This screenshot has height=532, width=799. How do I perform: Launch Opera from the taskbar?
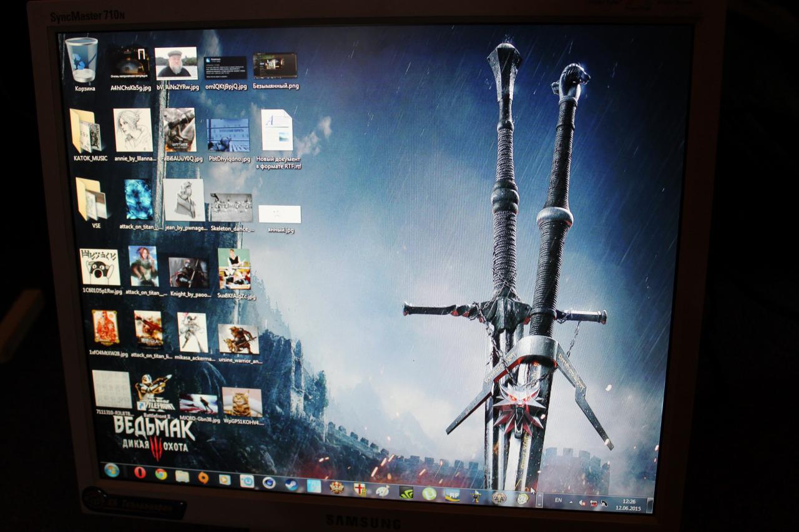pyautogui.click(x=140, y=472)
